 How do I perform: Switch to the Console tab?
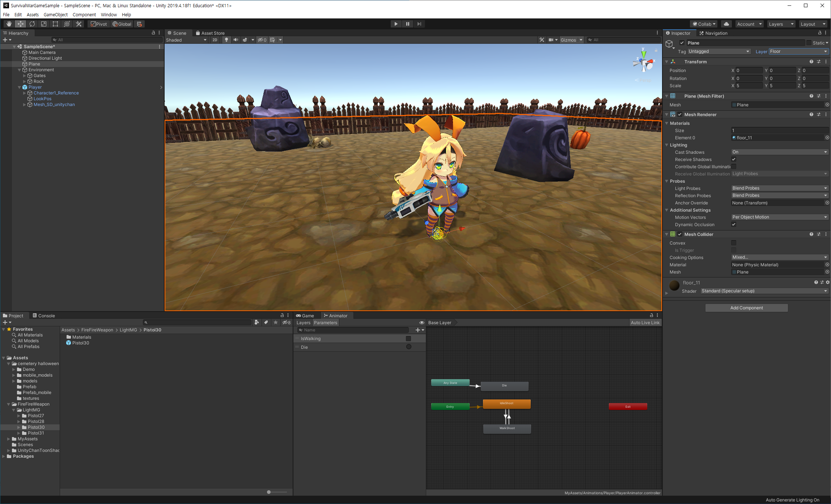pyautogui.click(x=44, y=315)
